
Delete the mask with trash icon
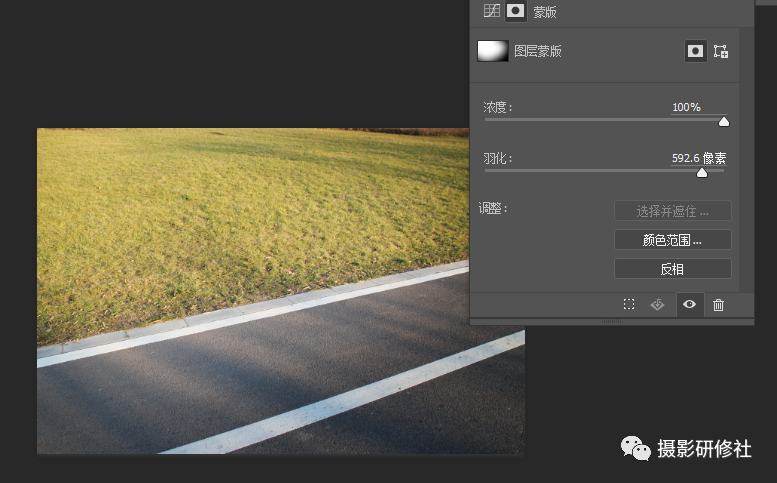coord(719,305)
